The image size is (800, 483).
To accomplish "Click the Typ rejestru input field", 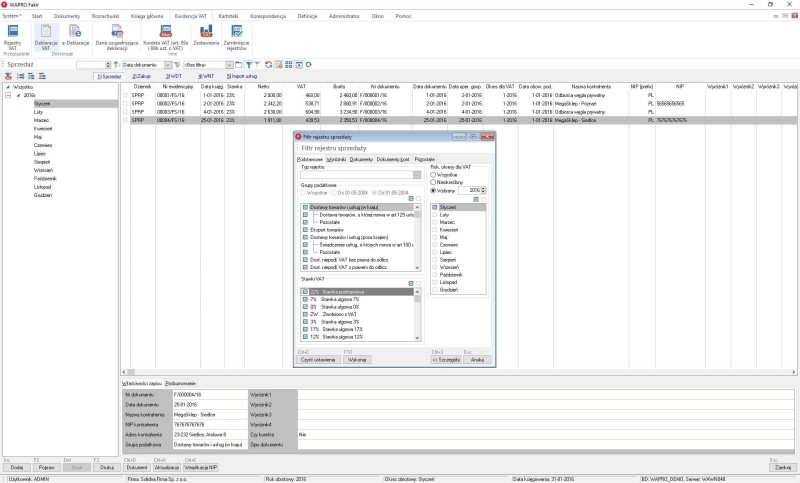I will click(357, 175).
